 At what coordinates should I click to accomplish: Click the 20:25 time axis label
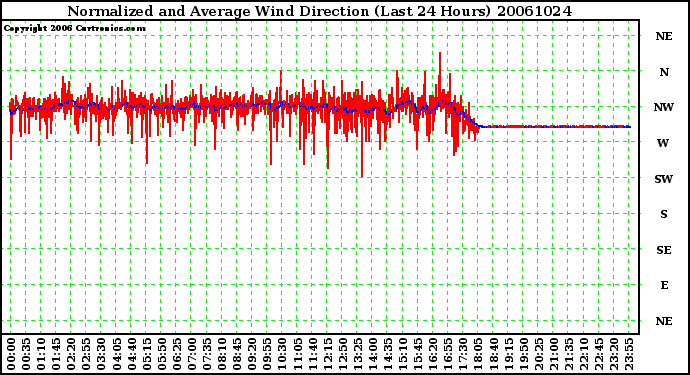click(x=539, y=354)
